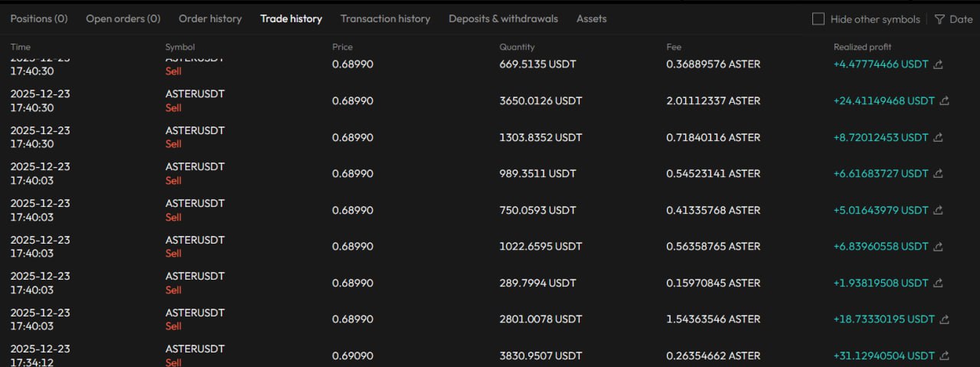Image resolution: width=980 pixels, height=367 pixels.
Task: Click the Fee column header
Action: pyautogui.click(x=674, y=47)
